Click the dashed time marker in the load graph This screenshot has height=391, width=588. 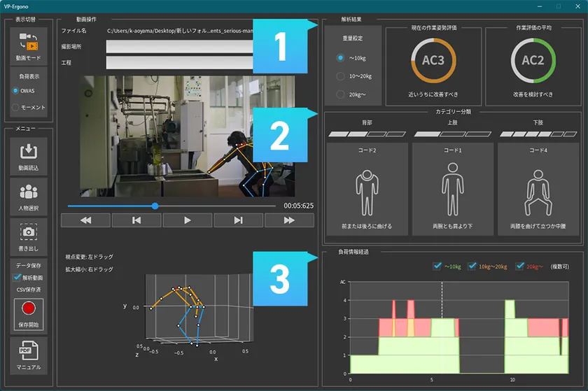pos(442,300)
